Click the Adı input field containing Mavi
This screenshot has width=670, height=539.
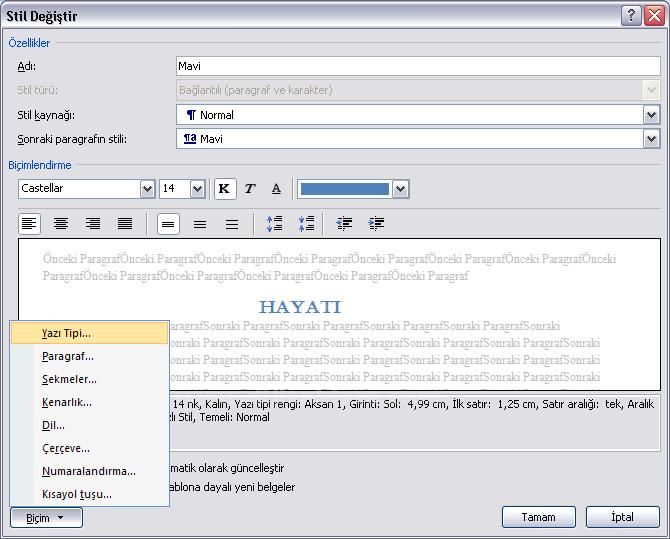[x=418, y=66]
